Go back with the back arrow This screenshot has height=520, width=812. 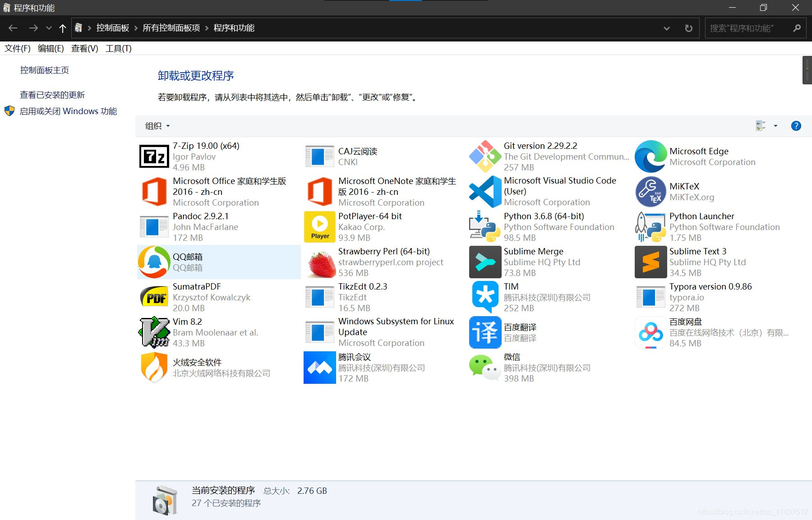13,28
